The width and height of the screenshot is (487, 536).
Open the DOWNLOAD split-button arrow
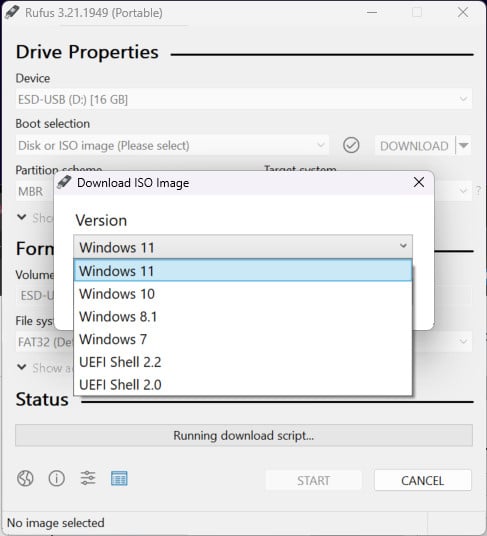click(464, 145)
